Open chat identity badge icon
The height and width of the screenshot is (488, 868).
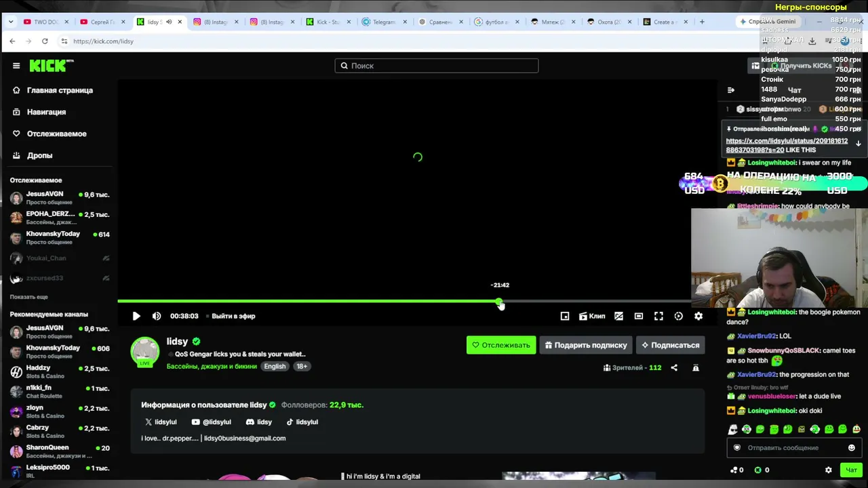coord(737,447)
